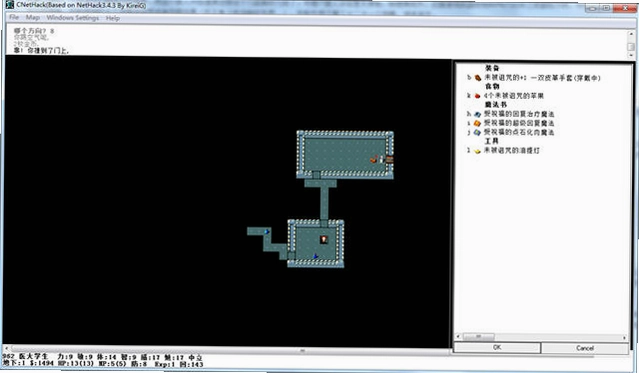Select the blessed healing spellbook row text
639x373 pixels.
(x=519, y=114)
